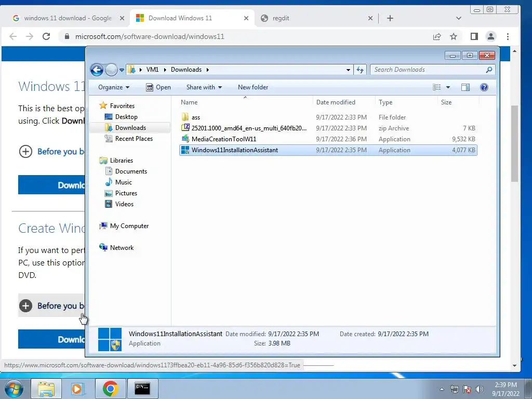
Task: Open Music library
Action: [124, 182]
